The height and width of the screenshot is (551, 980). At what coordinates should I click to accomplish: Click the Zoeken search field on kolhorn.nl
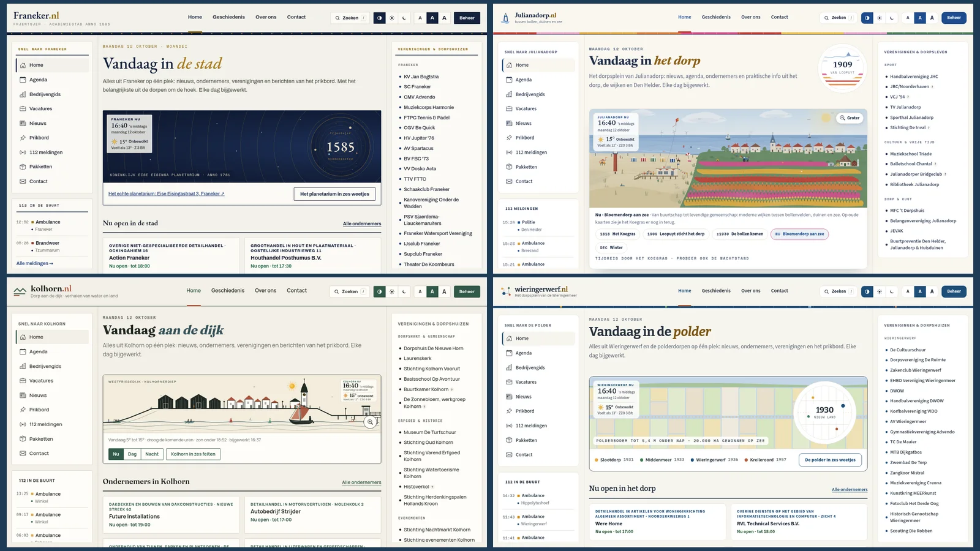pos(350,291)
